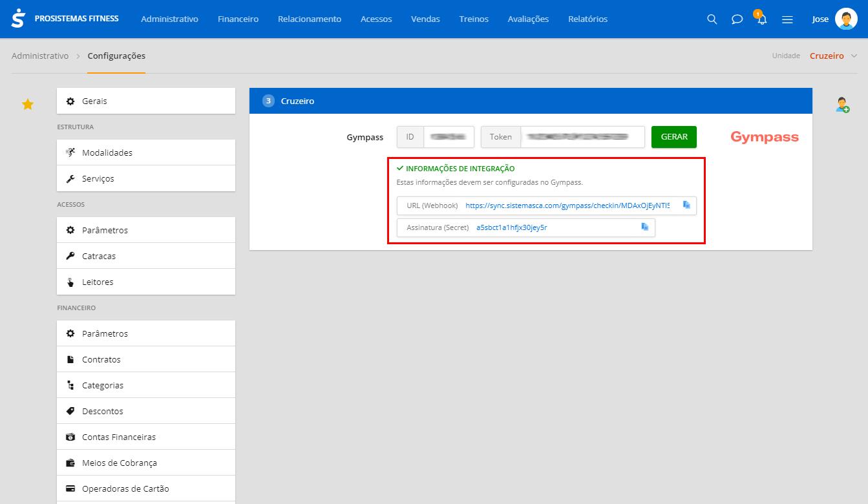The image size is (868, 504).
Task: Click the Serviços wrench icon
Action: coord(70,178)
